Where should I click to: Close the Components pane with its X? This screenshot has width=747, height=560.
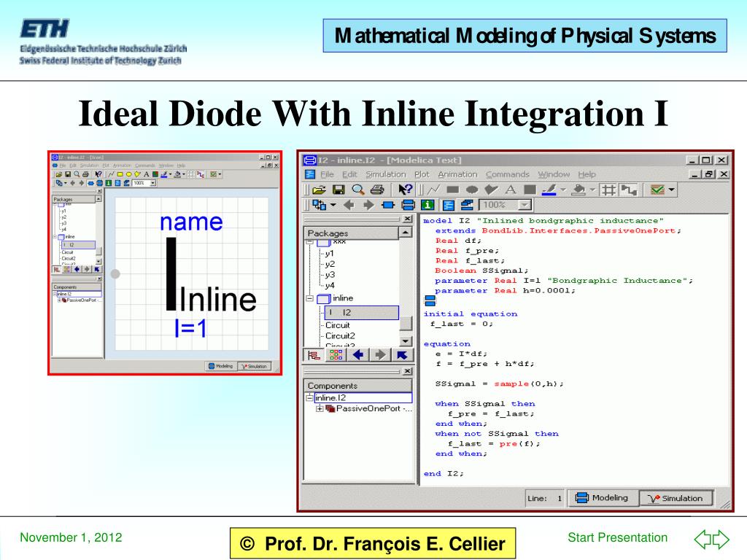[x=407, y=371]
